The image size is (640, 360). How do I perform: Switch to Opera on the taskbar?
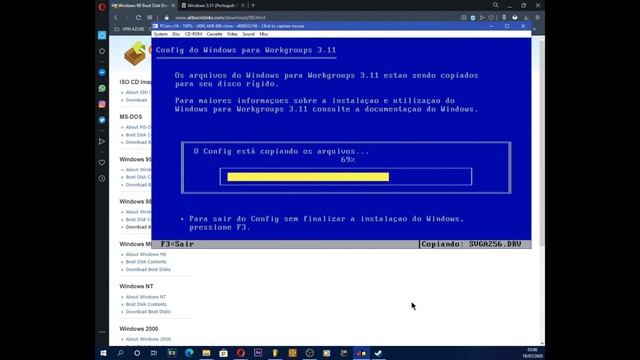[240, 353]
